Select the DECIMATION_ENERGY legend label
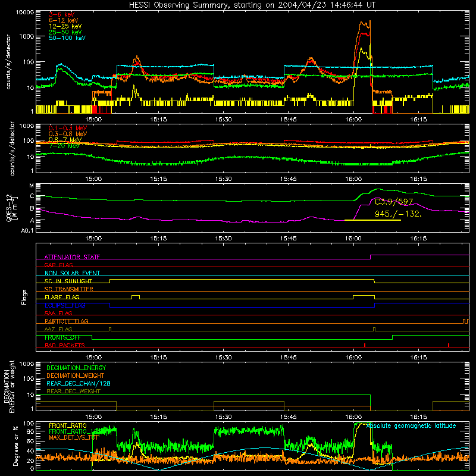 (76, 368)
